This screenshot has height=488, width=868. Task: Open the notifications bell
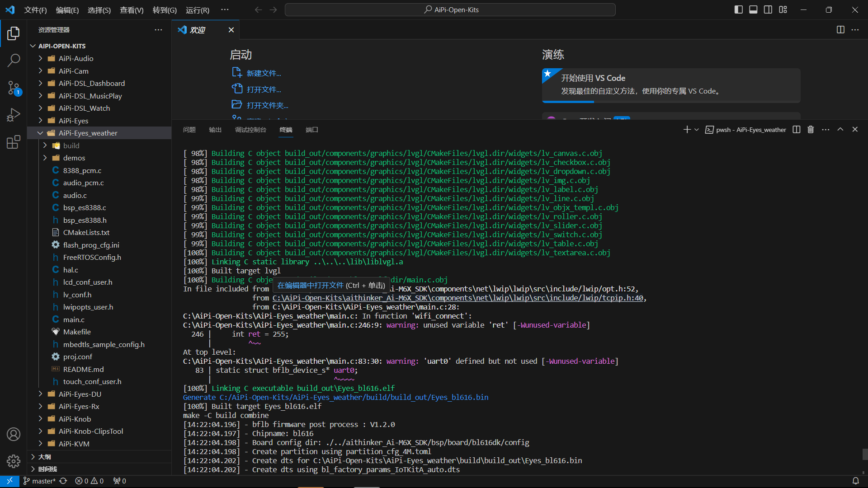tap(855, 481)
